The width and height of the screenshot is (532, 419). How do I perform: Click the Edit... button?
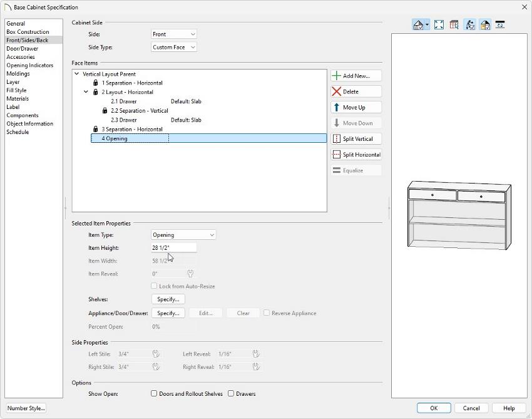pos(206,313)
